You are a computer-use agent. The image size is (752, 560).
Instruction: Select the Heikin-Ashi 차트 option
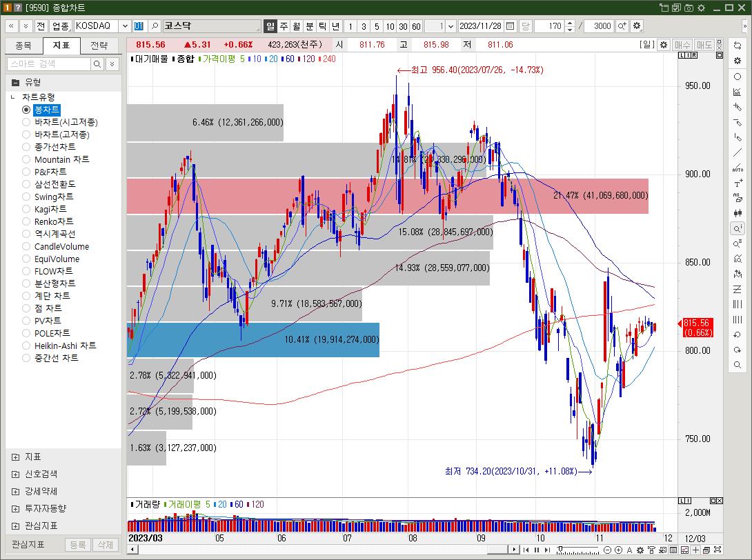[x=26, y=346]
